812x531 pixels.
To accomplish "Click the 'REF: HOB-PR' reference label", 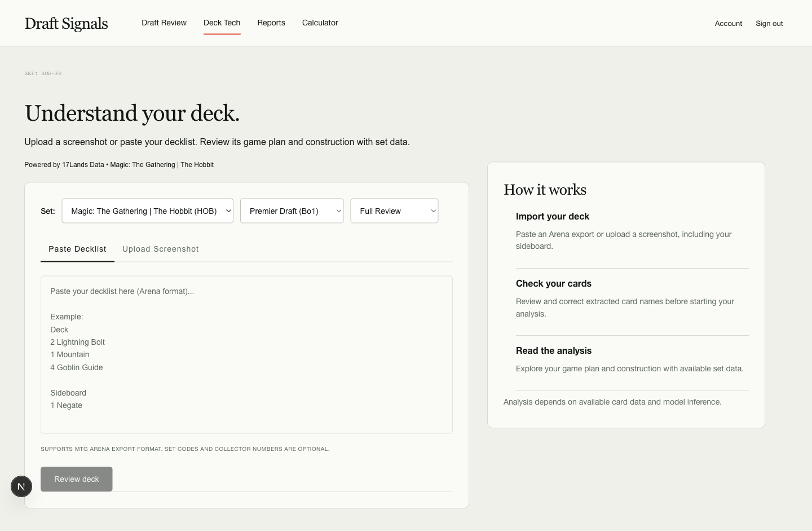I will [43, 73].
